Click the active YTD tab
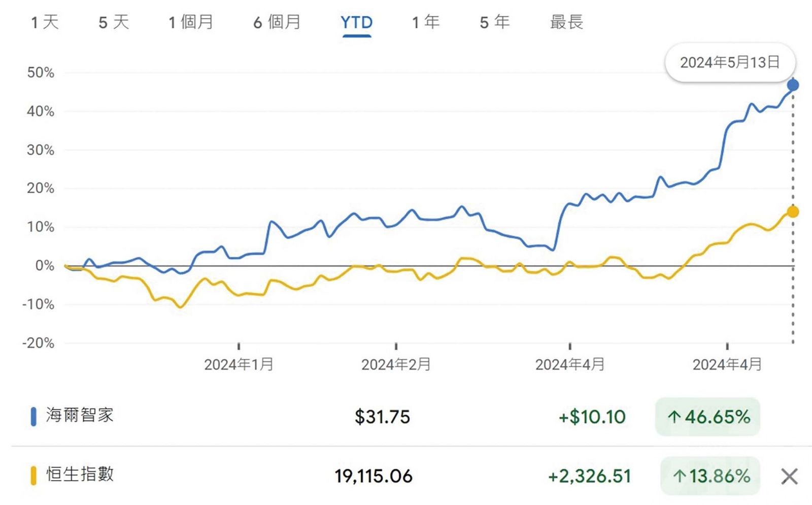Image resolution: width=812 pixels, height=505 pixels. [x=356, y=22]
